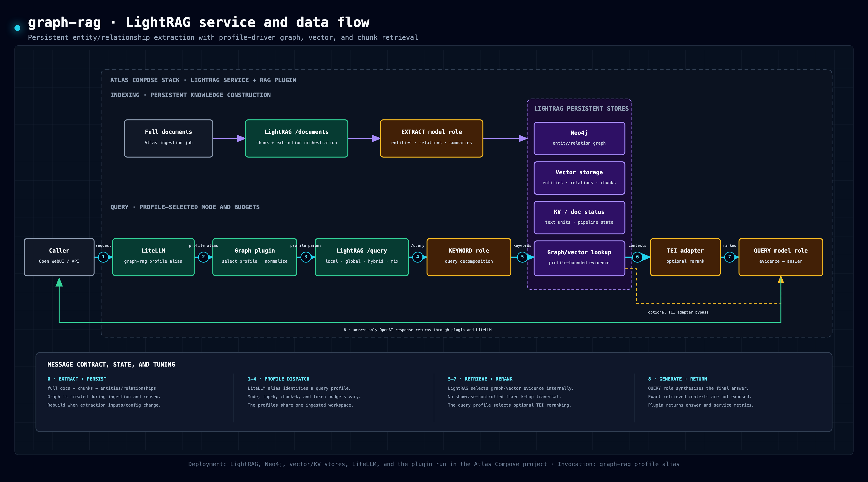Click 'QUERY role synthesizes the final answer.' line
Screen dimensions: 868x482
[698, 388]
